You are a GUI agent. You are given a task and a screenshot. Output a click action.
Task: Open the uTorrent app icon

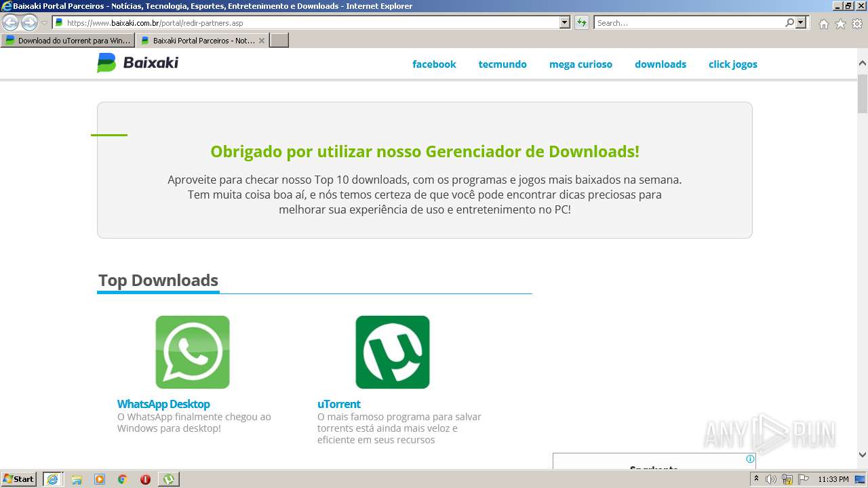click(x=393, y=352)
